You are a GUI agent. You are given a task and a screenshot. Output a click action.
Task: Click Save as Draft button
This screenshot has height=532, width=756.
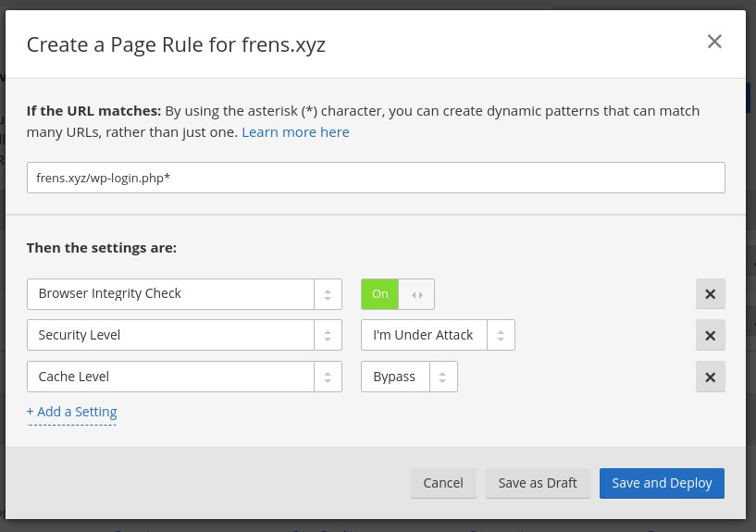coord(538,483)
